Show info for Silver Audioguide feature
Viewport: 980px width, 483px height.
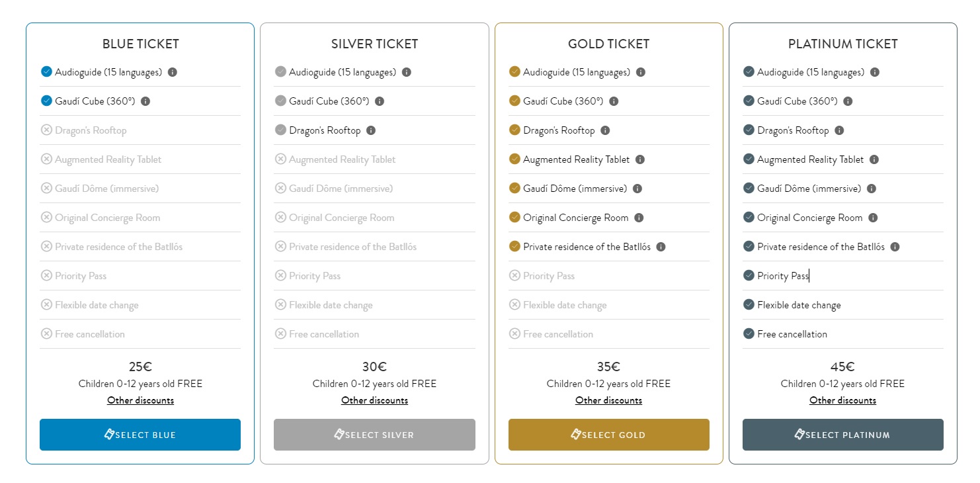pos(407,72)
